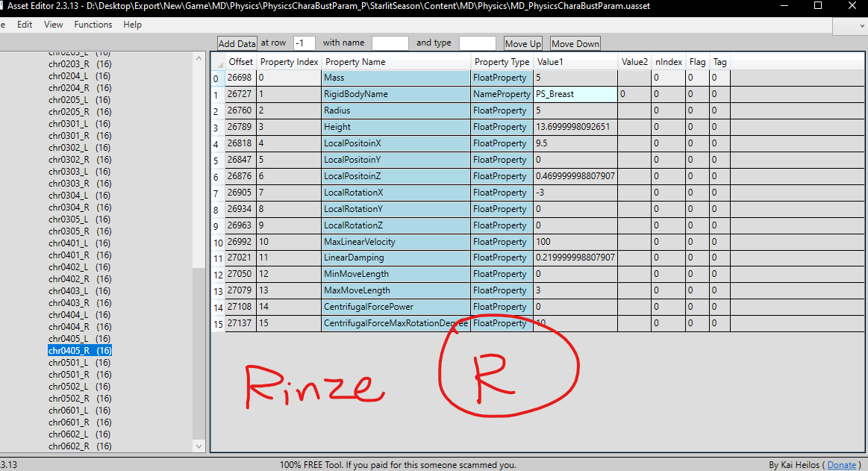Click the NameProperty type cell
The width and height of the screenshot is (868, 471).
[x=502, y=94]
